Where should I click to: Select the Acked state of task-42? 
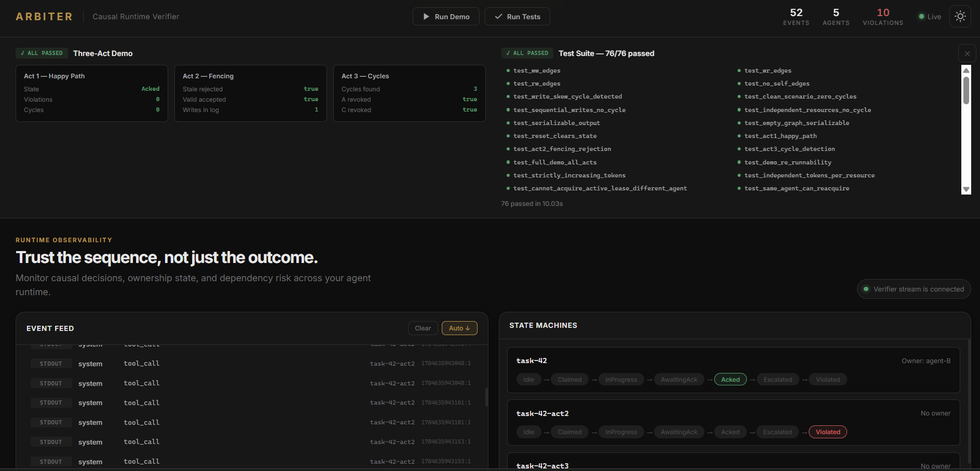pos(730,380)
